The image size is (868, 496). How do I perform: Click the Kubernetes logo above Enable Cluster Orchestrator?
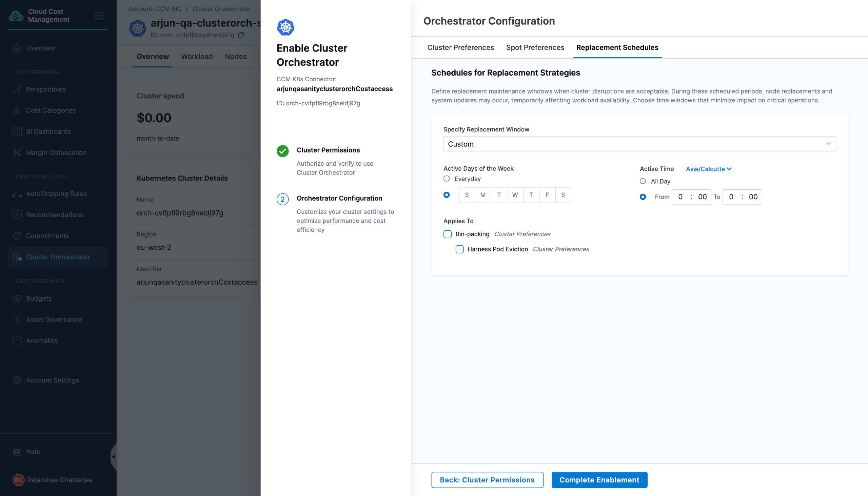pos(285,27)
